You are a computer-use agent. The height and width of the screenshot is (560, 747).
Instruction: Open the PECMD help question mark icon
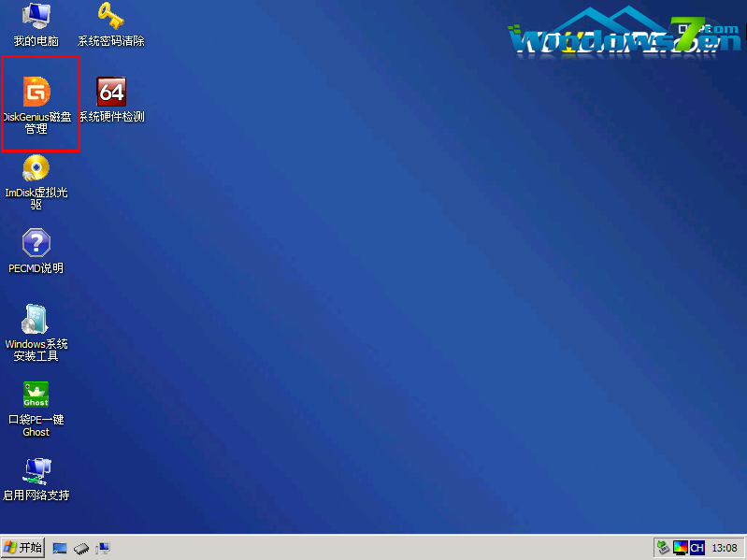pos(36,243)
